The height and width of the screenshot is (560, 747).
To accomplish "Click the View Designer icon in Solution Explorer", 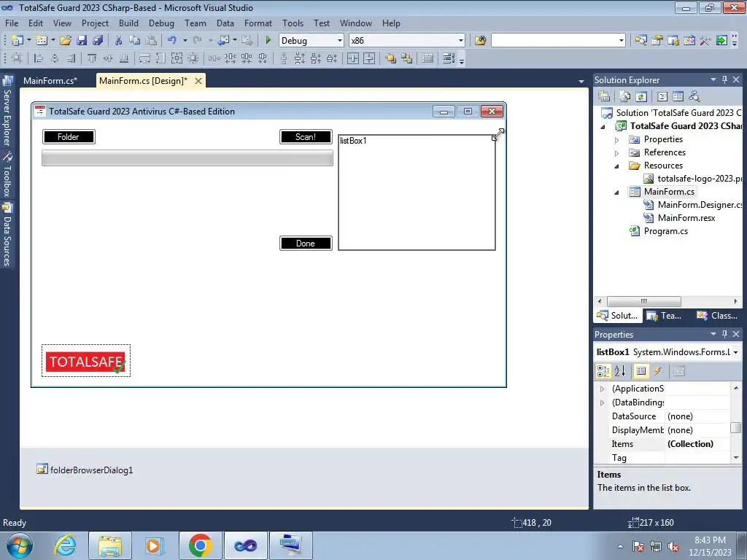I will pyautogui.click(x=678, y=97).
